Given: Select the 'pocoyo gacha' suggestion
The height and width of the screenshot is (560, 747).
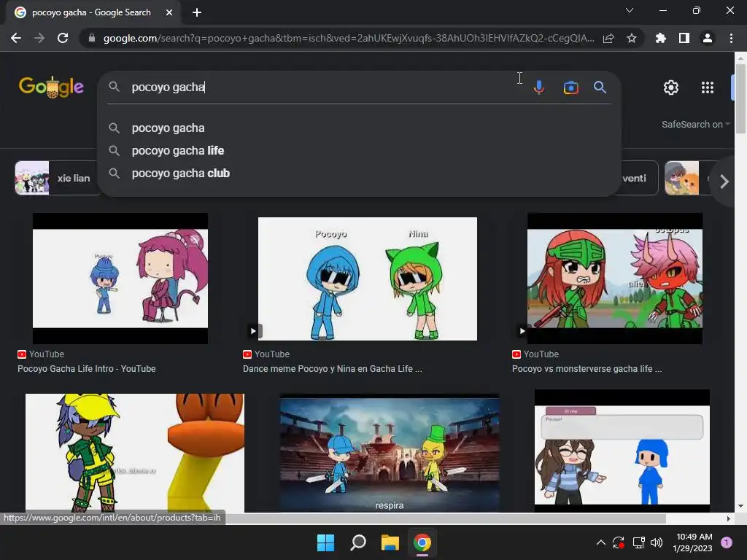Looking at the screenshot, I should [x=359, y=128].
